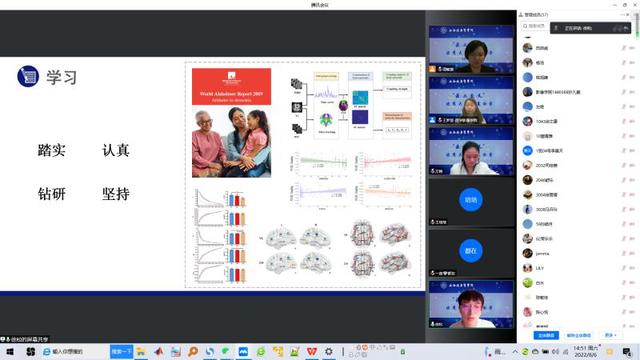The image size is (640, 360).
Task: Show hidden system tray icons
Action: pyautogui.click(x=515, y=351)
